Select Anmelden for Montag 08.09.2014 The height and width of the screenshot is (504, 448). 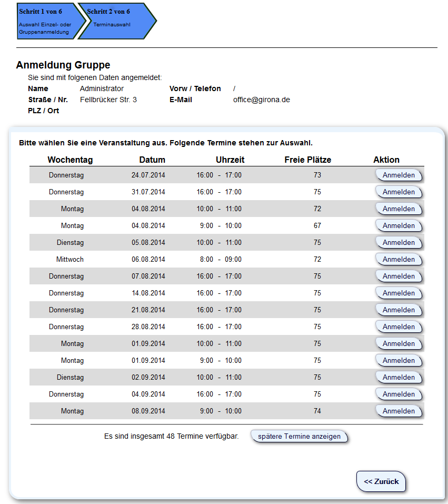399,411
